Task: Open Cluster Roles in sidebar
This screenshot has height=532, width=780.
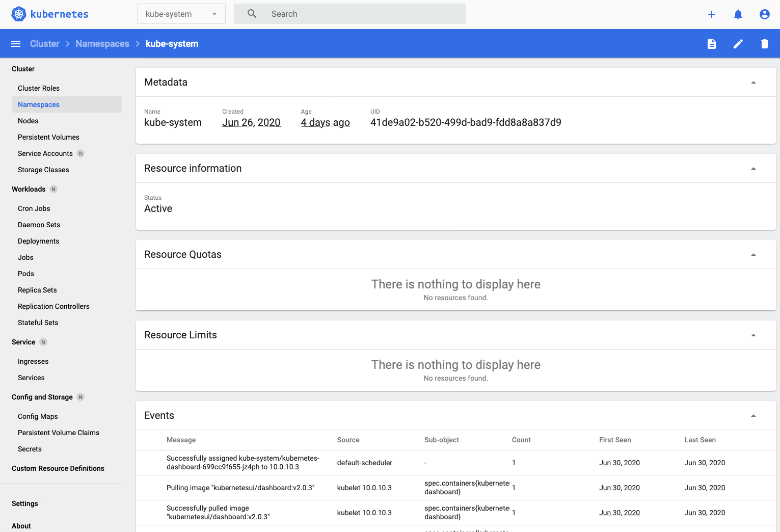Action: pyautogui.click(x=39, y=88)
